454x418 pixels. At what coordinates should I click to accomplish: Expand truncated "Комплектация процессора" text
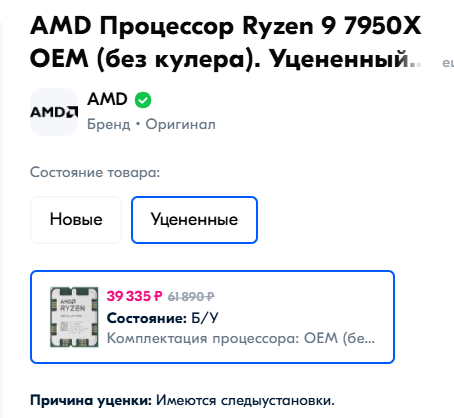(241, 338)
